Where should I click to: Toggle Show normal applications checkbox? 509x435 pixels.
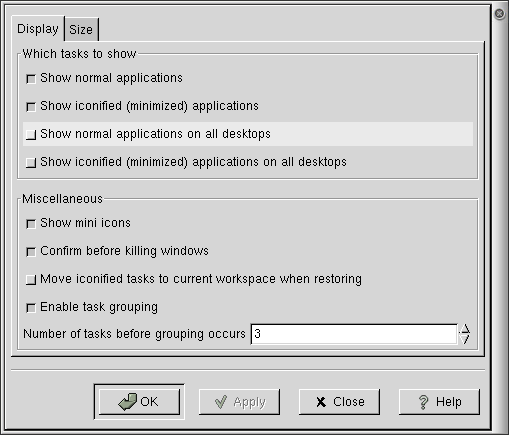31,79
